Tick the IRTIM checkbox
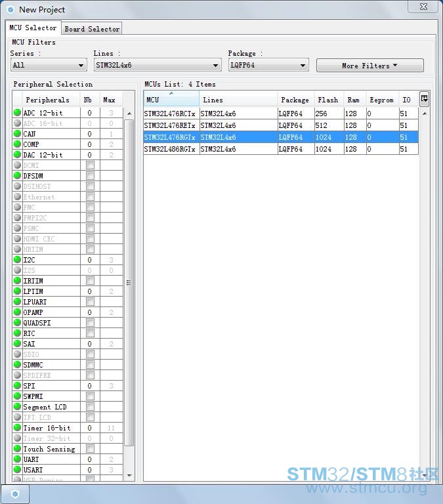Image resolution: width=443 pixels, height=504 pixels. 90,281
